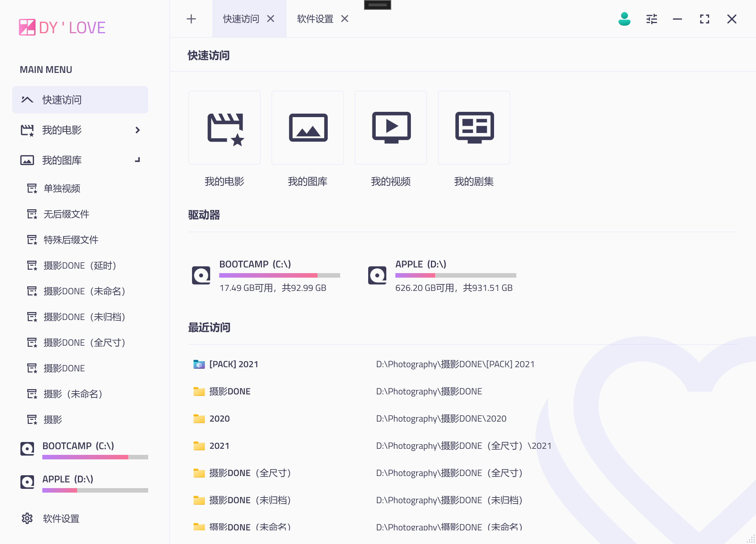Open 软件设置 from the sidebar bottom

[x=61, y=518]
